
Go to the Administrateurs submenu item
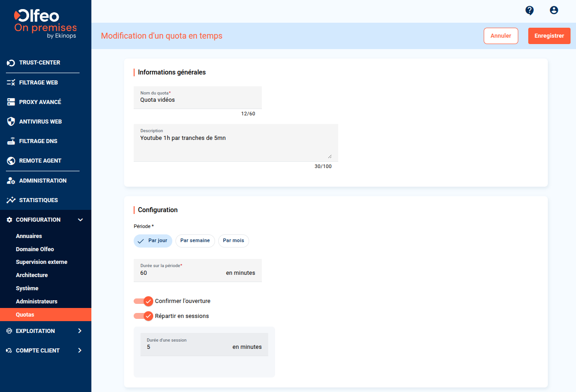coord(36,302)
